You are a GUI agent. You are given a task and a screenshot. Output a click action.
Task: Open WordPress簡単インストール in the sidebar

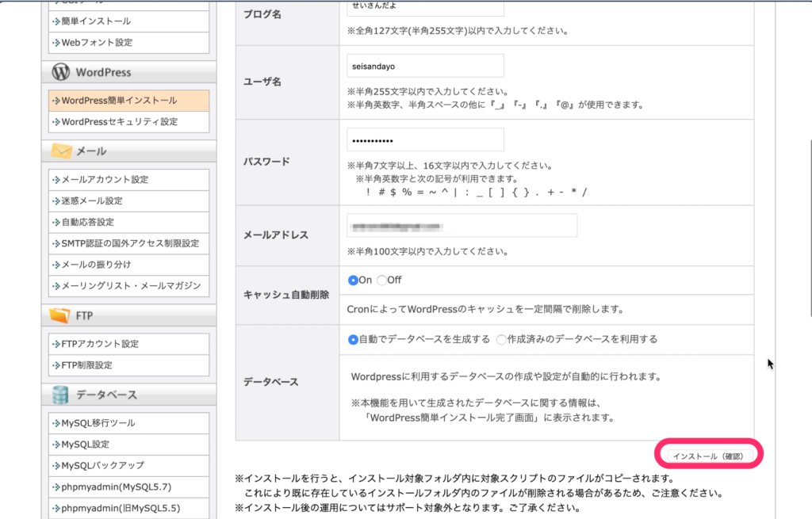(119, 101)
